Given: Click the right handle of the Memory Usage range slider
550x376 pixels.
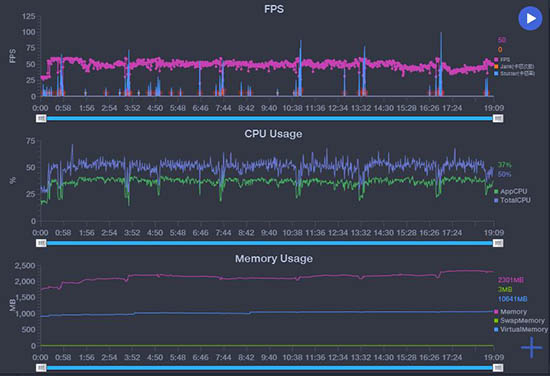Looking at the screenshot, I should pyautogui.click(x=498, y=368).
